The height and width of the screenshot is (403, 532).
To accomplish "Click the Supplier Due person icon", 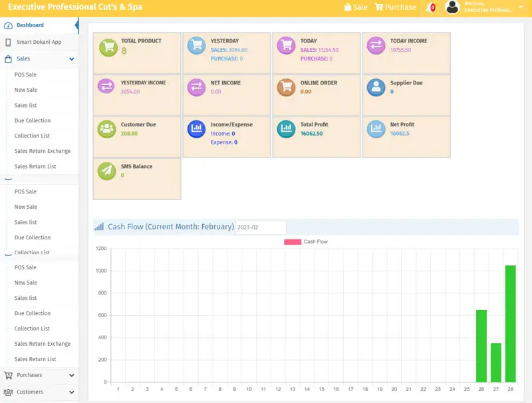I will coord(376,88).
